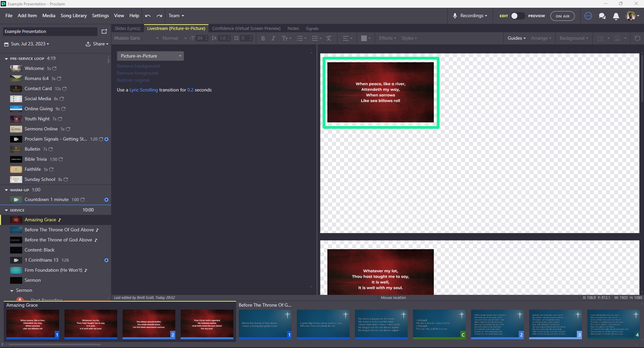The height and width of the screenshot is (348, 644).
Task: Expand the Guides dropdown
Action: tap(516, 38)
